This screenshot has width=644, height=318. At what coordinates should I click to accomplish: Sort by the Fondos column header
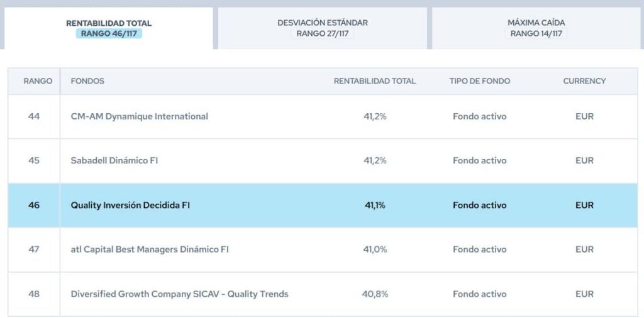87,81
